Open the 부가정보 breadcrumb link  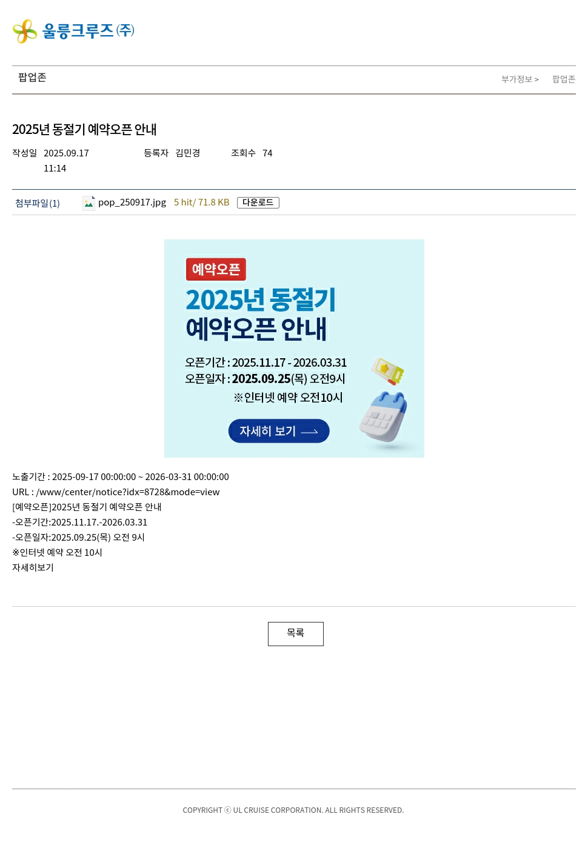tap(520, 79)
